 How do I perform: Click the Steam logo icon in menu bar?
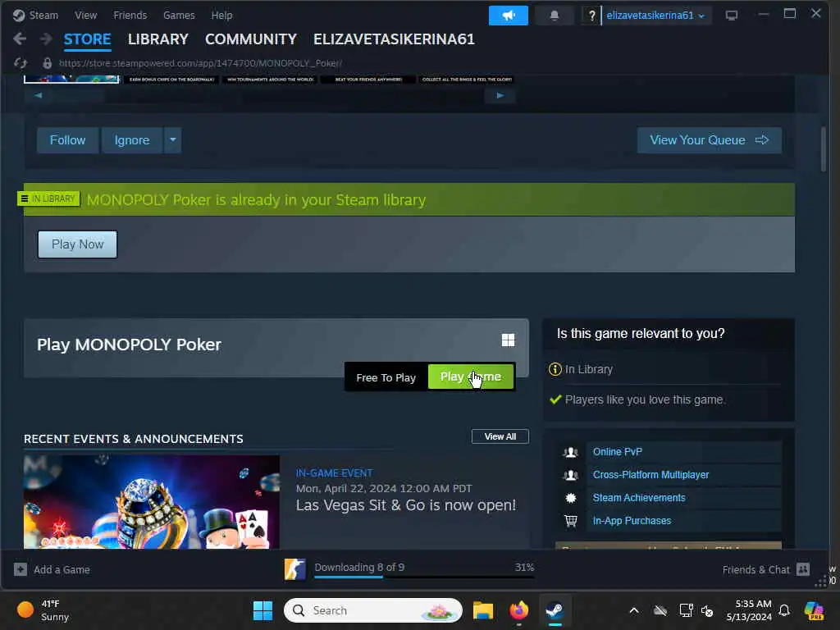point(19,15)
